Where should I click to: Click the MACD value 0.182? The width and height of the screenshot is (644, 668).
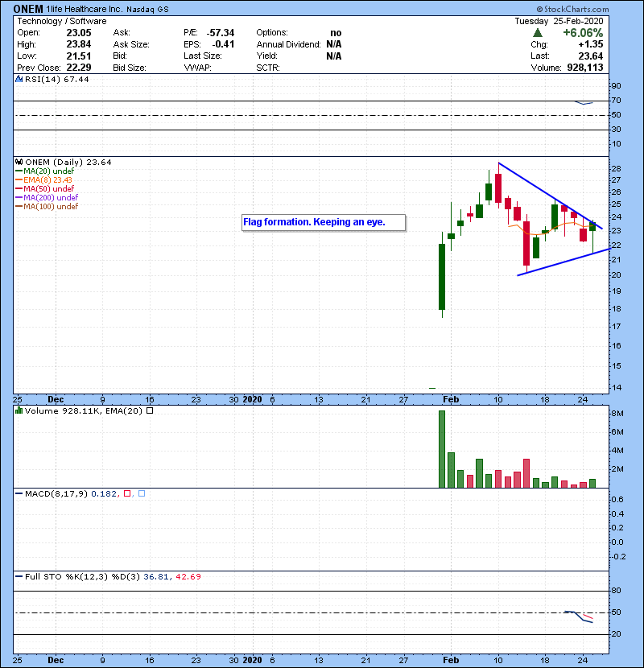(104, 493)
